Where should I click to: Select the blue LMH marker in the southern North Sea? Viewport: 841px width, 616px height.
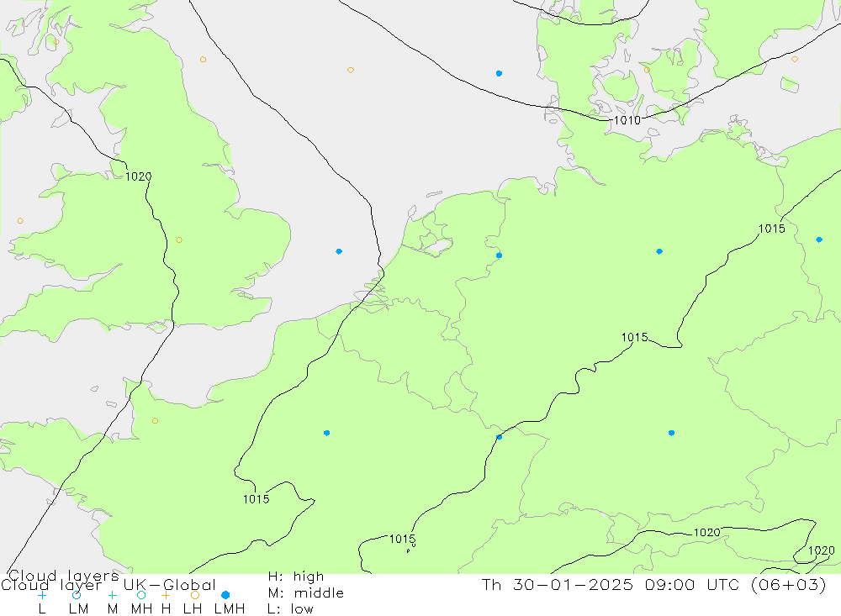(339, 251)
